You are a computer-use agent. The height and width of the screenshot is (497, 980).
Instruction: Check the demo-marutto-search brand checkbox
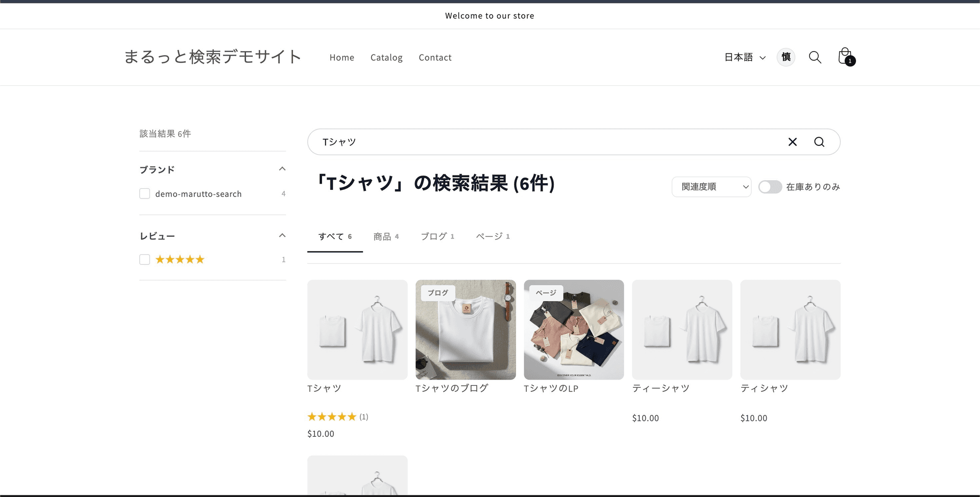[x=145, y=194]
